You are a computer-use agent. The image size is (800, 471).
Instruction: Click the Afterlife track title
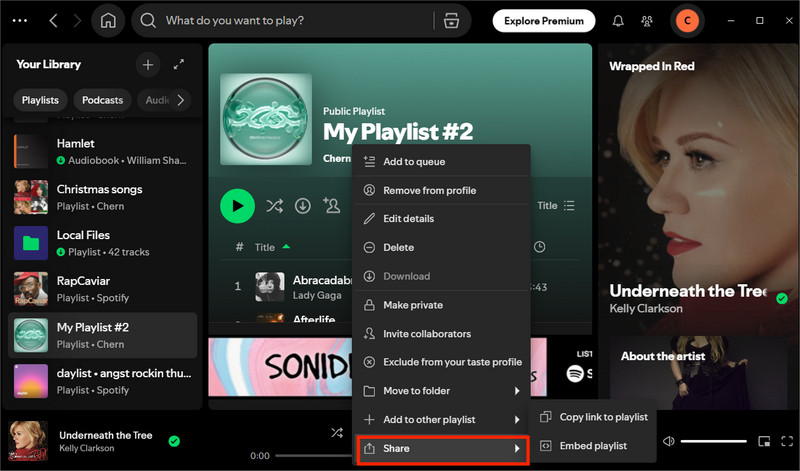(x=314, y=319)
